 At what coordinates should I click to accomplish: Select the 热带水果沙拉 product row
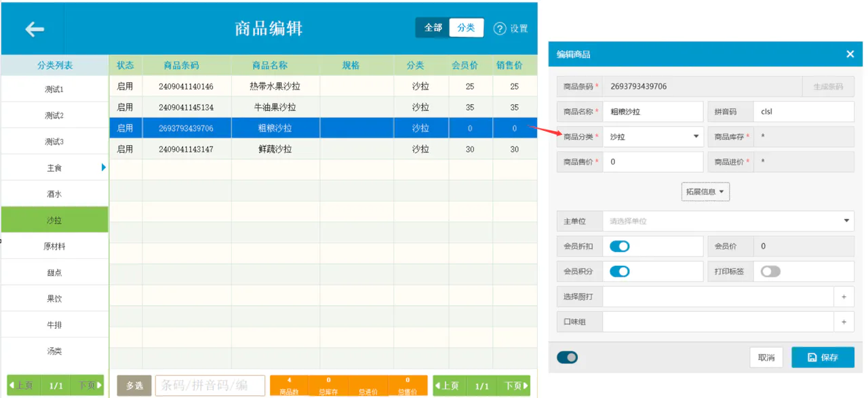pyautogui.click(x=323, y=86)
